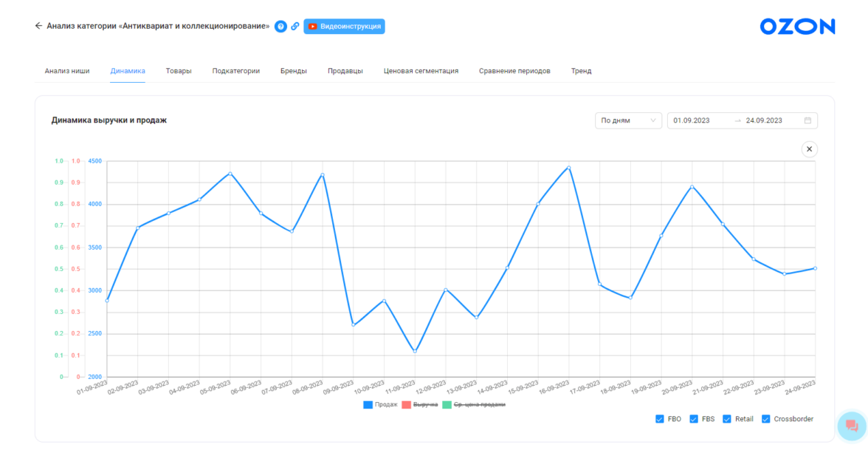The height and width of the screenshot is (450, 868).
Task: Select end date 24.09.2023 field
Action: (764, 120)
